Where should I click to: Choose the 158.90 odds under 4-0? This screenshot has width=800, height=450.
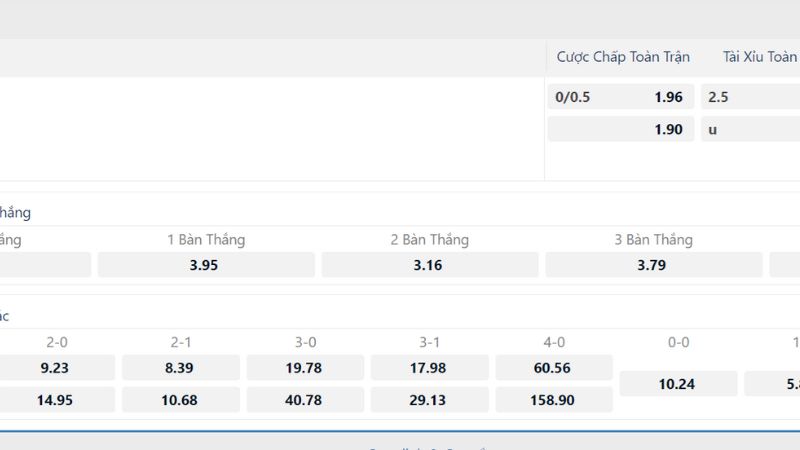pyautogui.click(x=554, y=400)
